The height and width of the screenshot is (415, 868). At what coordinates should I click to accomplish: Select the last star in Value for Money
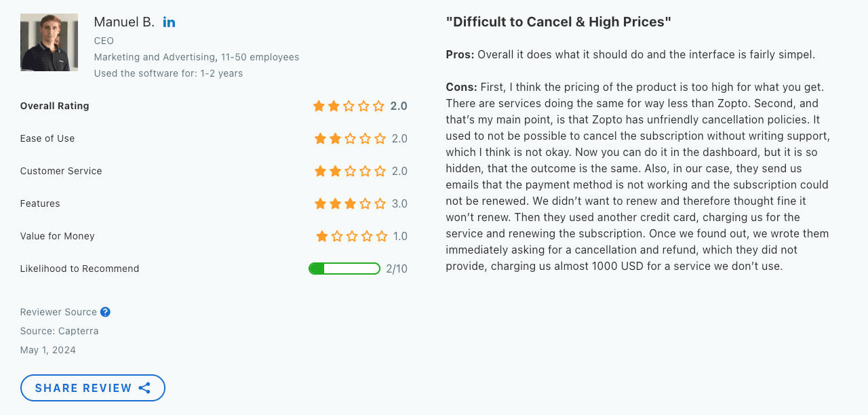pyautogui.click(x=380, y=236)
